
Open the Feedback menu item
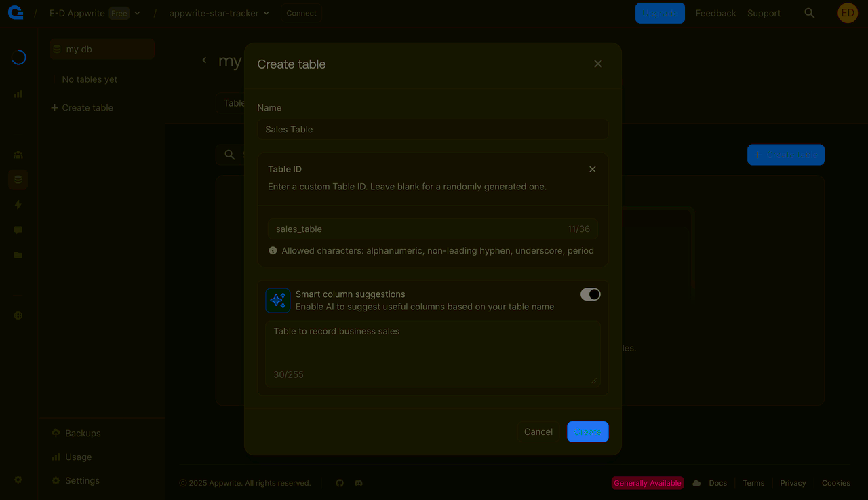715,12
